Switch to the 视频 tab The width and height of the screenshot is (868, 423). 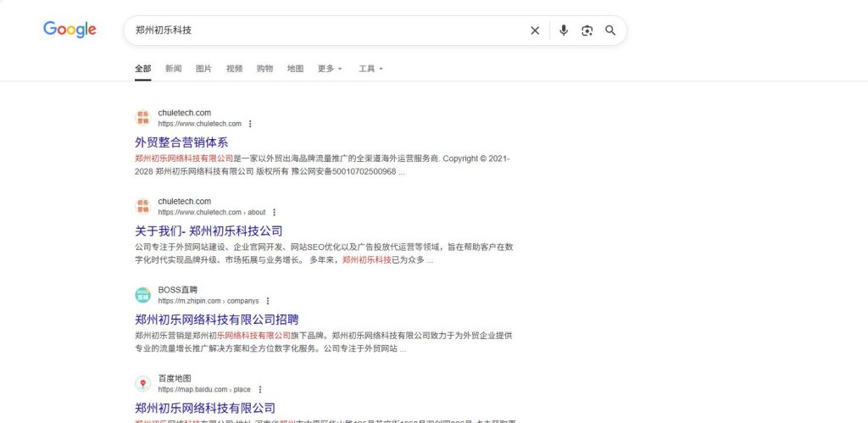(x=234, y=69)
